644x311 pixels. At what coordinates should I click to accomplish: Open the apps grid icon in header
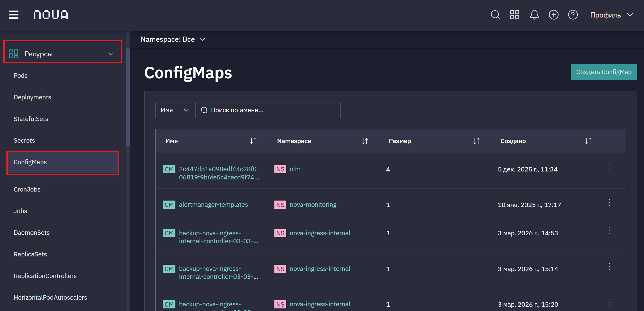tap(515, 15)
